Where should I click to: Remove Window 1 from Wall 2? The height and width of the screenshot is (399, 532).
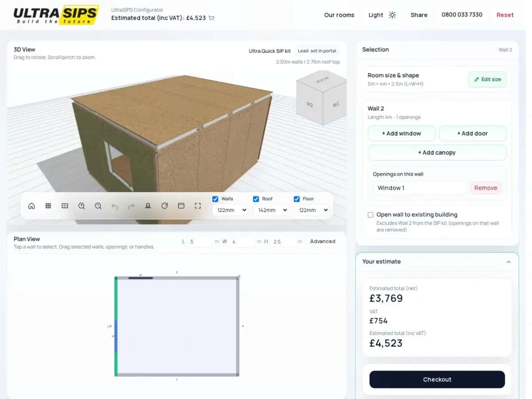(x=485, y=188)
